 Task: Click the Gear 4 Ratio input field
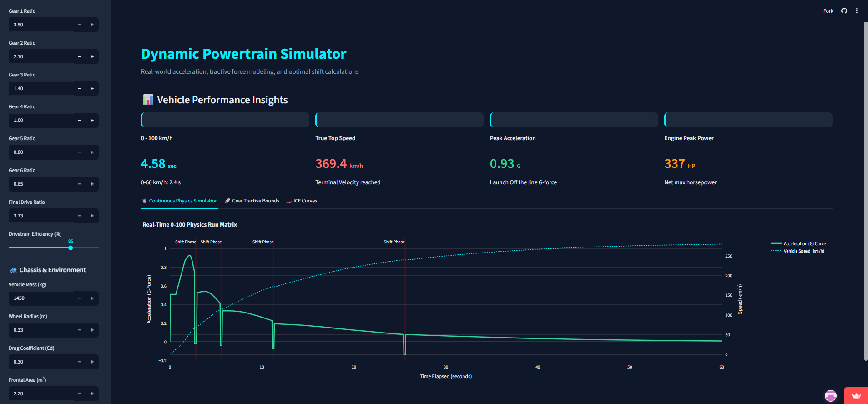pyautogui.click(x=41, y=120)
